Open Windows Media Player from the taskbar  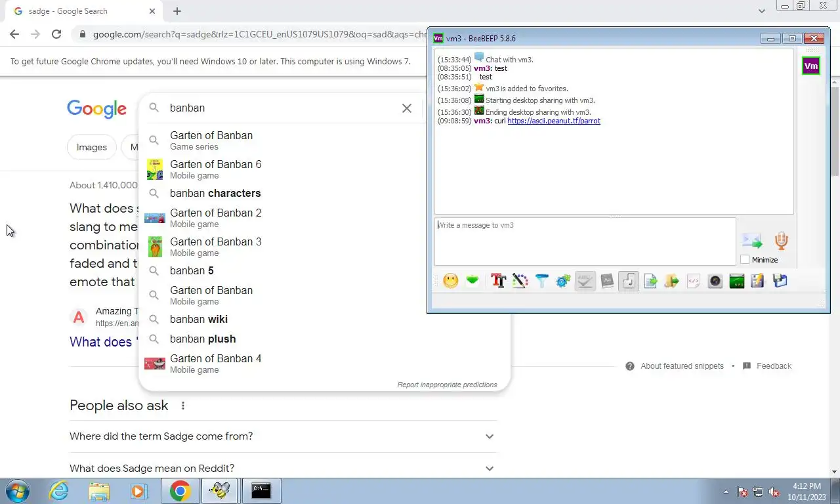(x=138, y=491)
